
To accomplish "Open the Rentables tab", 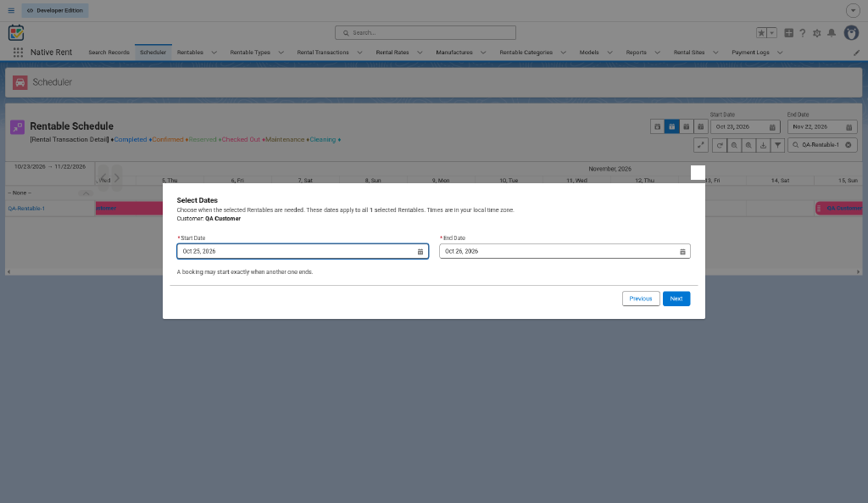I will click(x=190, y=53).
